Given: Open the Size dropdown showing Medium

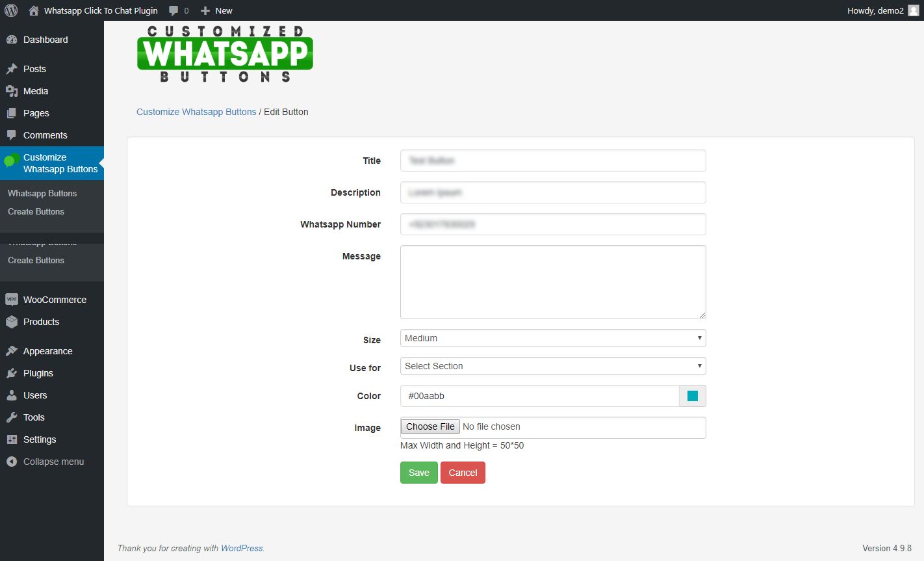Looking at the screenshot, I should pyautogui.click(x=553, y=338).
